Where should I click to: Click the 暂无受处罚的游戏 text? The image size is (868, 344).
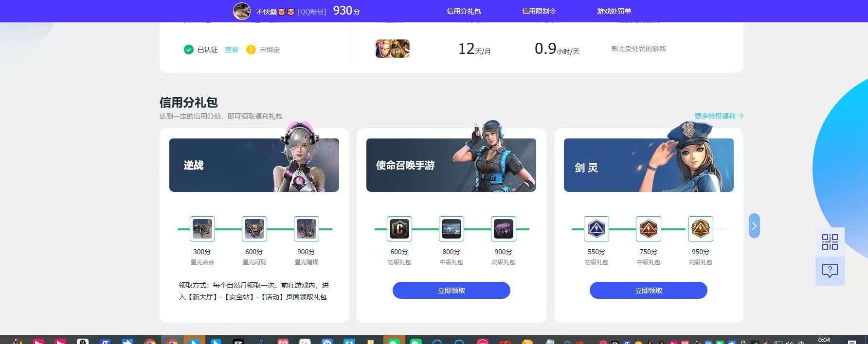(x=639, y=49)
